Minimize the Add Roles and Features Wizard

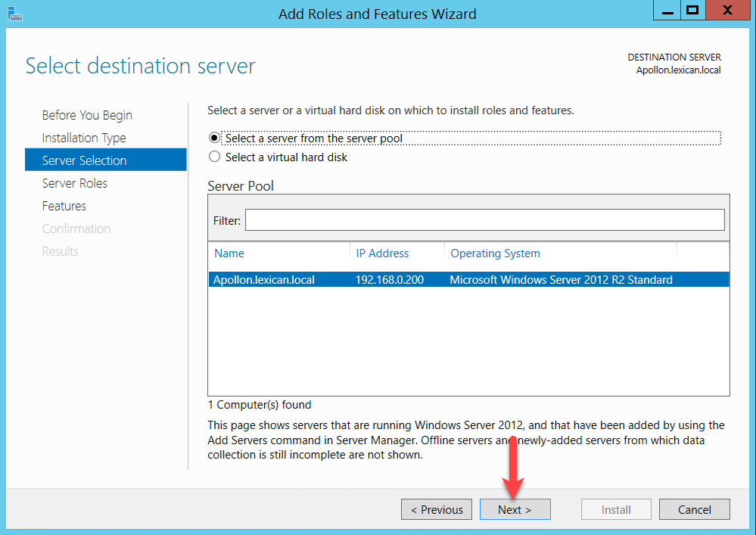tap(664, 11)
